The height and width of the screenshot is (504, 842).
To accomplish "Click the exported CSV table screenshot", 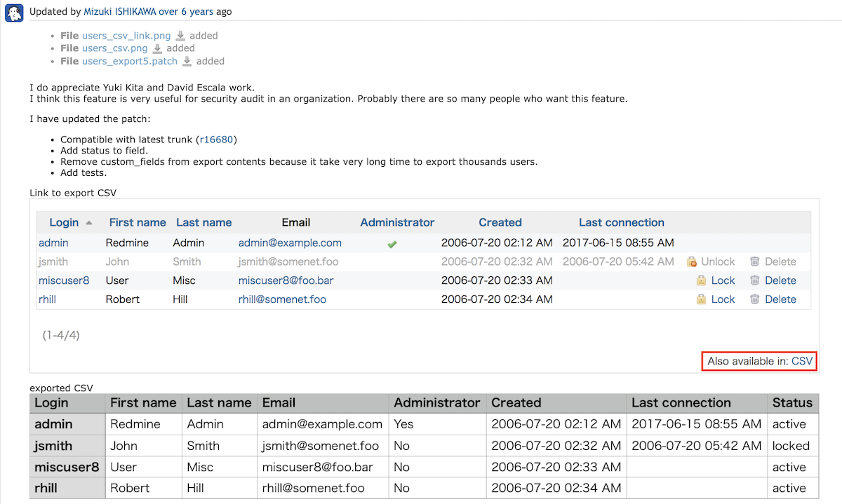I will point(422,446).
